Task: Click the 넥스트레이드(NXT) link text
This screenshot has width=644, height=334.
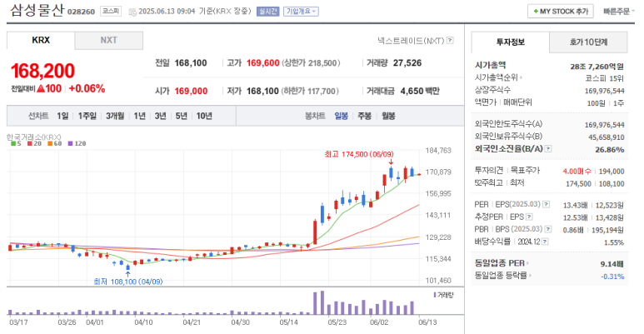Action: [411, 40]
